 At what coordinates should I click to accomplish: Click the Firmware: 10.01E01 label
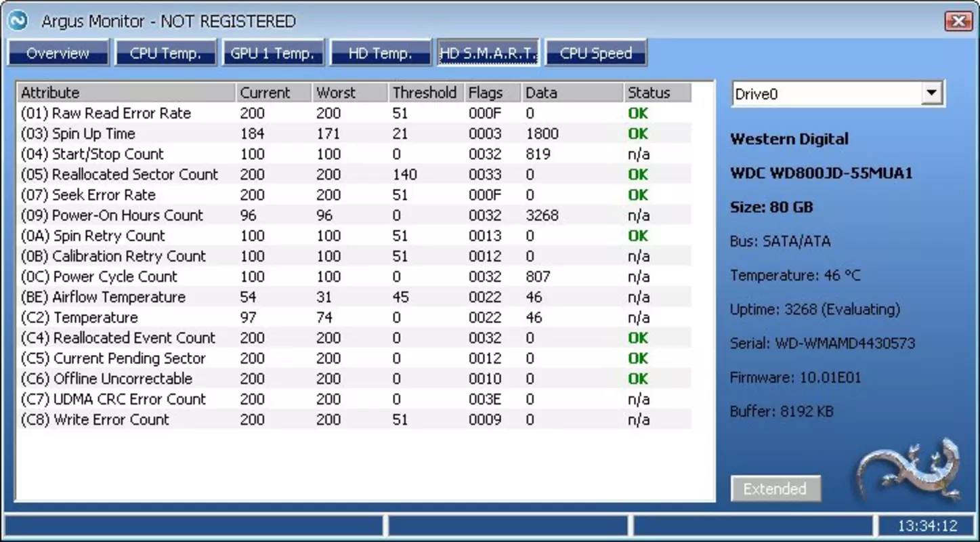(796, 377)
